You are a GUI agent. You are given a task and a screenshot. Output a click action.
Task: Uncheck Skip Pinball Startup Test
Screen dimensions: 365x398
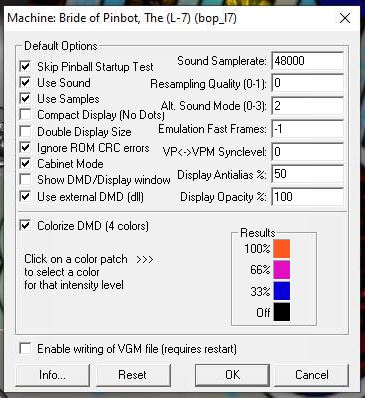pos(25,66)
